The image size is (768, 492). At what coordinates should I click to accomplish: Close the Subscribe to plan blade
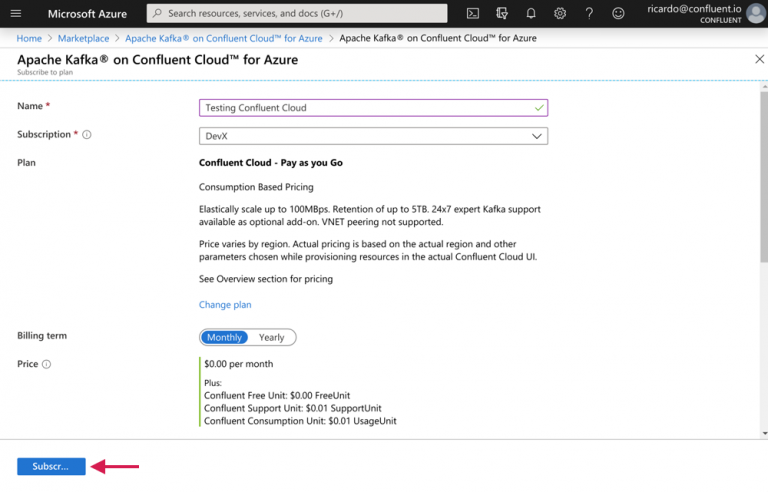click(x=758, y=60)
